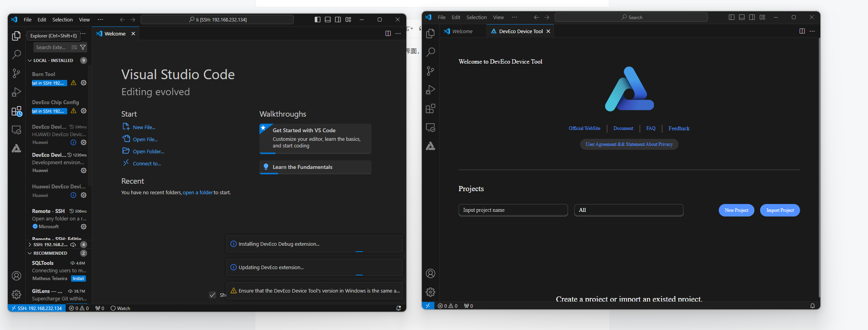Toggle primary side bar in right window

click(732, 17)
